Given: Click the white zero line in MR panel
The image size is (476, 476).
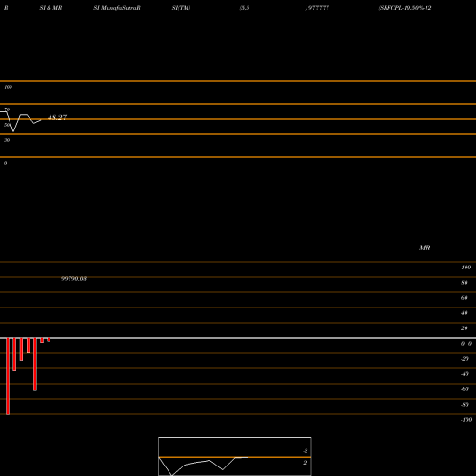Looking at the screenshot, I should [238, 338].
